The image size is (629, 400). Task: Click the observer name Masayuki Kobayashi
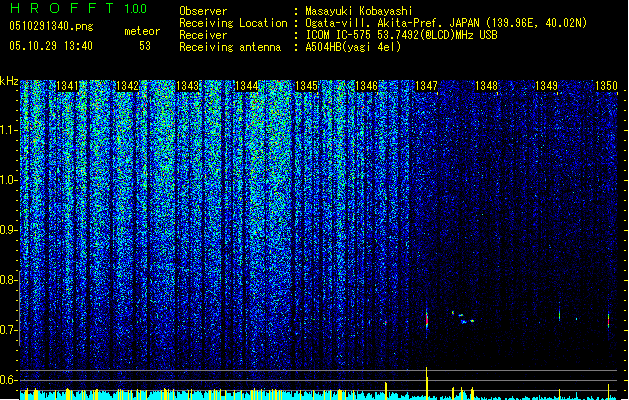[359, 11]
